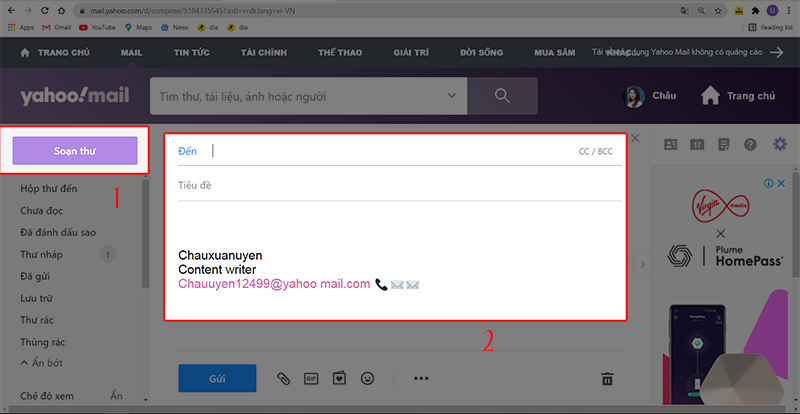The width and height of the screenshot is (800, 414).
Task: Open Gmail bookmark
Action: (x=56, y=28)
